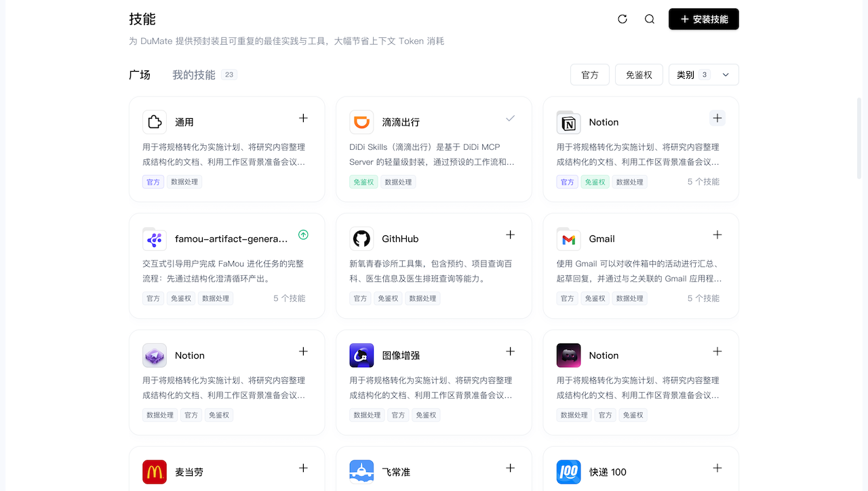Open the 类别 dropdown
This screenshot has height=491, width=868.
point(704,75)
